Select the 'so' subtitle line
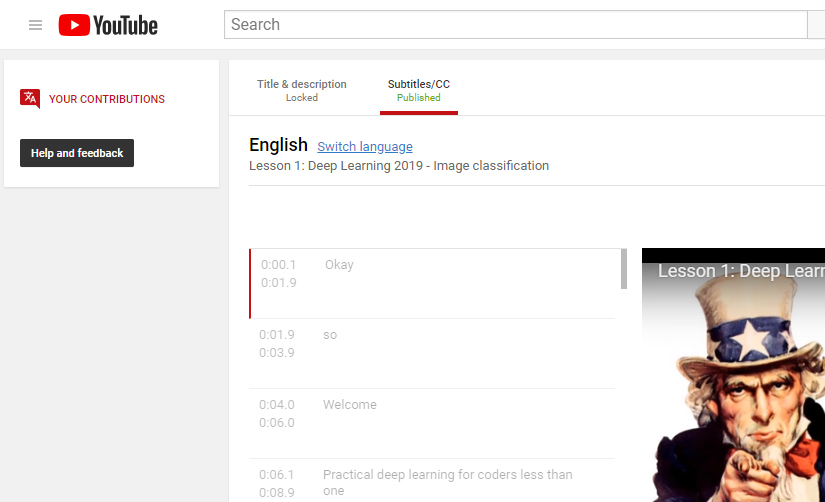The height and width of the screenshot is (502, 825). point(432,354)
